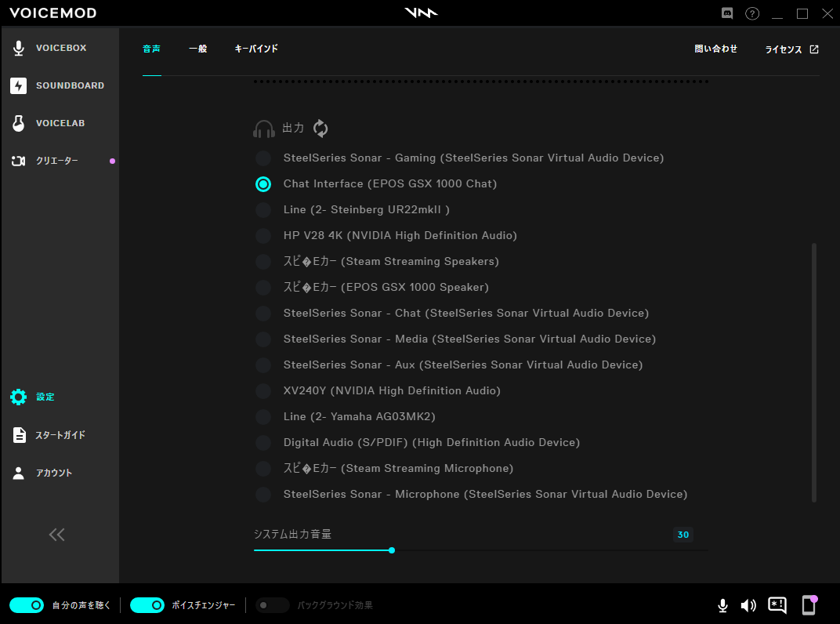Image resolution: width=840 pixels, height=624 pixels.
Task: Open help via the question mark icon
Action: coord(752,13)
